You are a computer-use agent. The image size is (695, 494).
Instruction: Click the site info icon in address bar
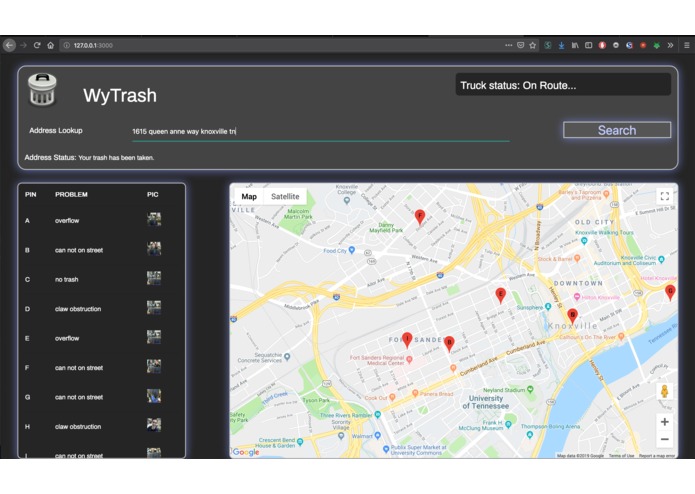(x=66, y=45)
